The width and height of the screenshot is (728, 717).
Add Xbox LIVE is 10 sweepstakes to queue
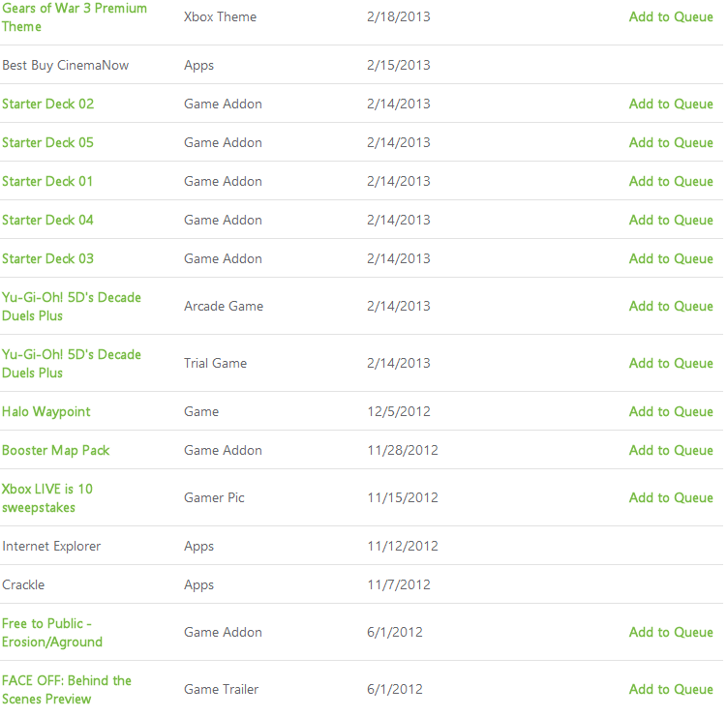[x=671, y=497]
